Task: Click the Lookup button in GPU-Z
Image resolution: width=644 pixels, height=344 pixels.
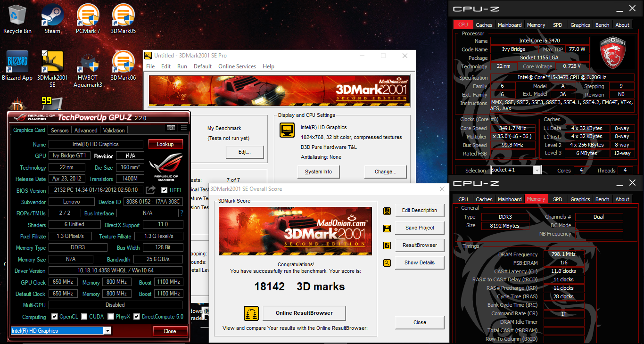Action: click(x=165, y=144)
